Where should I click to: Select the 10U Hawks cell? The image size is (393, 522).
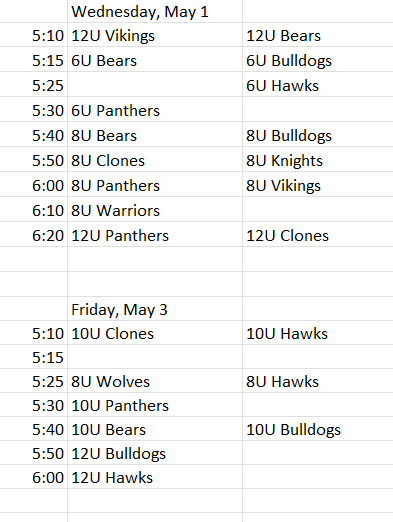click(x=318, y=333)
